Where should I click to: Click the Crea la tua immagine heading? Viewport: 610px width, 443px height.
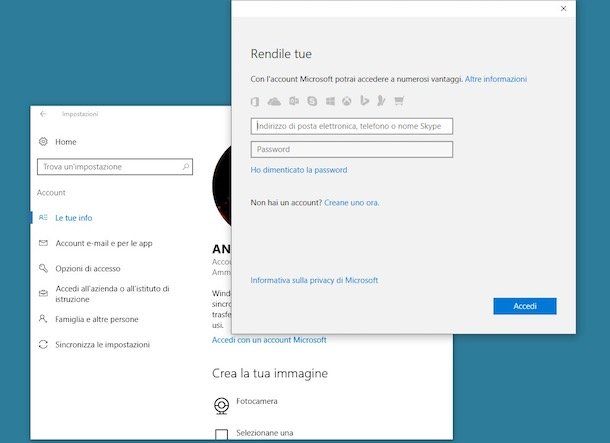pyautogui.click(x=270, y=373)
